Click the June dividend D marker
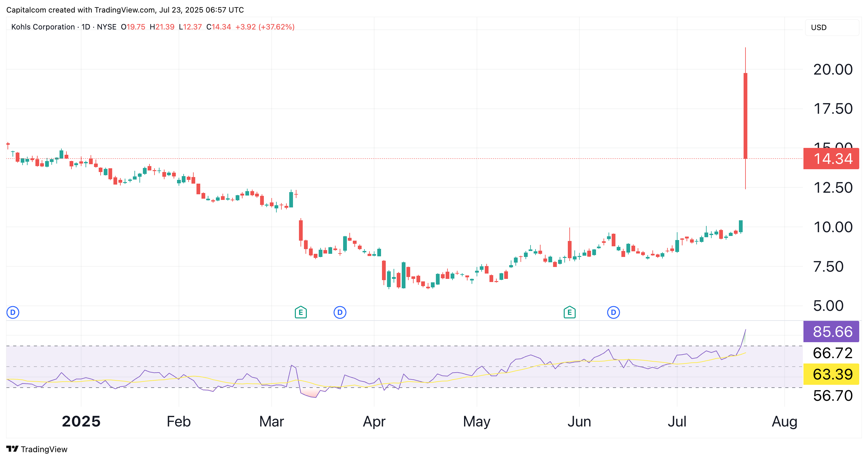Screen dimensions: 868x460 pos(613,312)
